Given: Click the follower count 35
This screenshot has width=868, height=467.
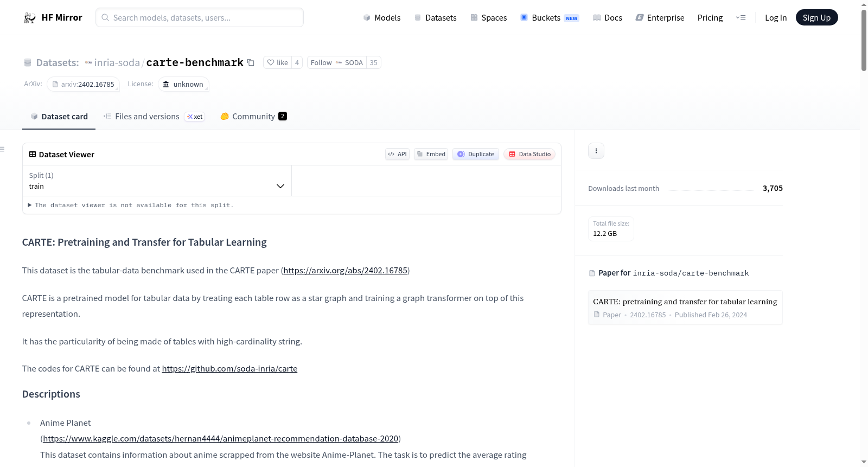Looking at the screenshot, I should (374, 62).
